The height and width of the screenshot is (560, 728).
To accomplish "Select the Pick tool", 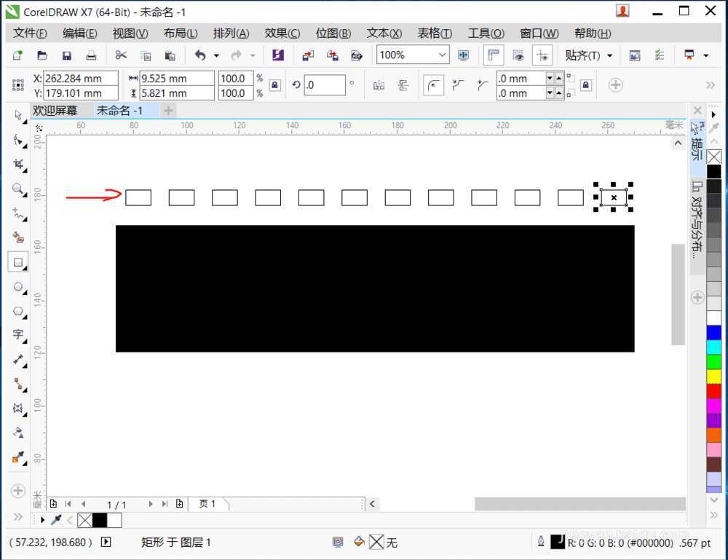I will pyautogui.click(x=18, y=115).
